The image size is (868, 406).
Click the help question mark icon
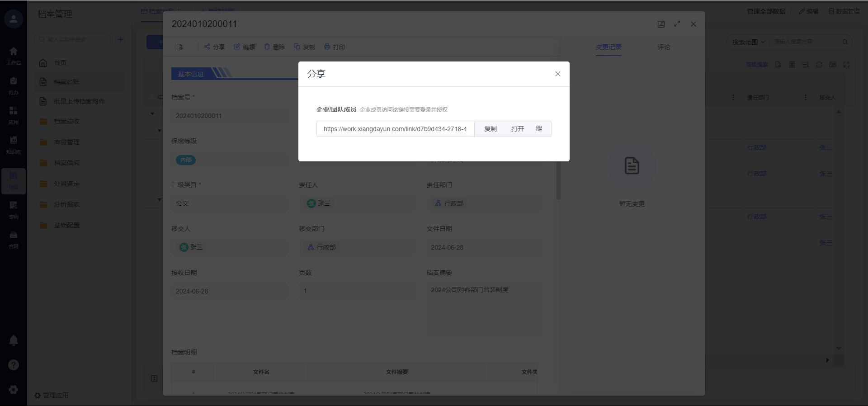click(14, 365)
